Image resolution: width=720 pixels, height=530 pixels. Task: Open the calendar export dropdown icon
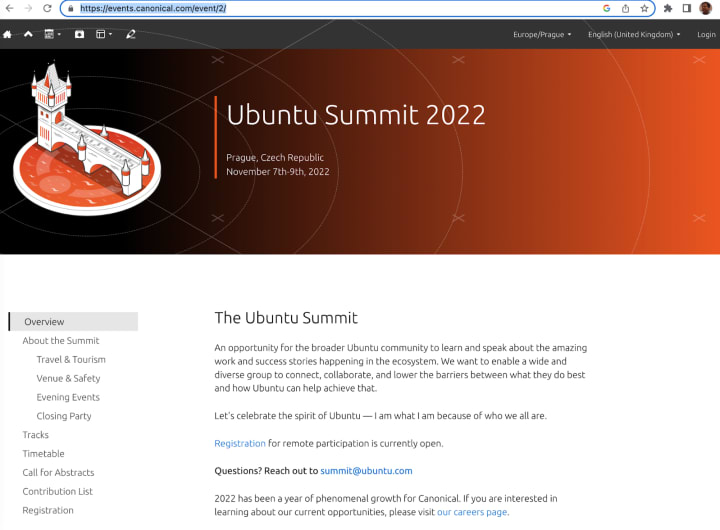tap(52, 34)
